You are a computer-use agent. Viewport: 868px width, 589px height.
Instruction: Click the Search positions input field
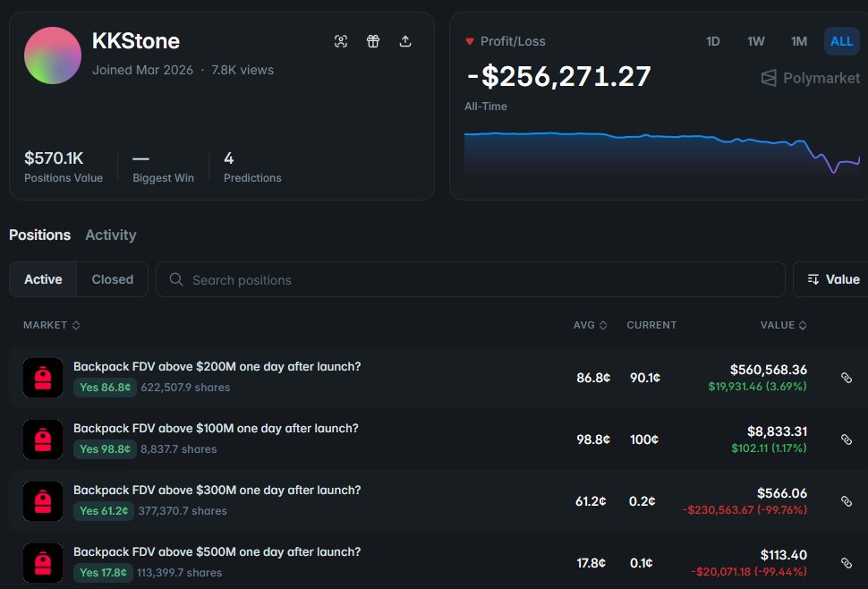[470, 279]
